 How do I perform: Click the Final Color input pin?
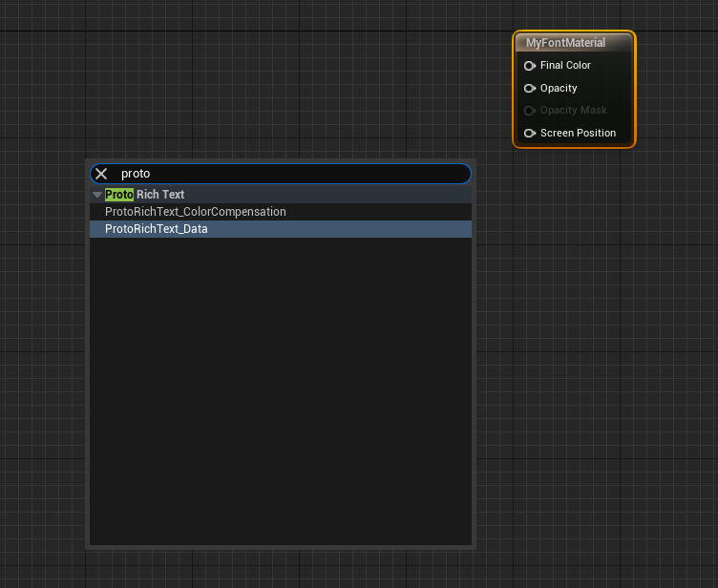pyautogui.click(x=530, y=66)
